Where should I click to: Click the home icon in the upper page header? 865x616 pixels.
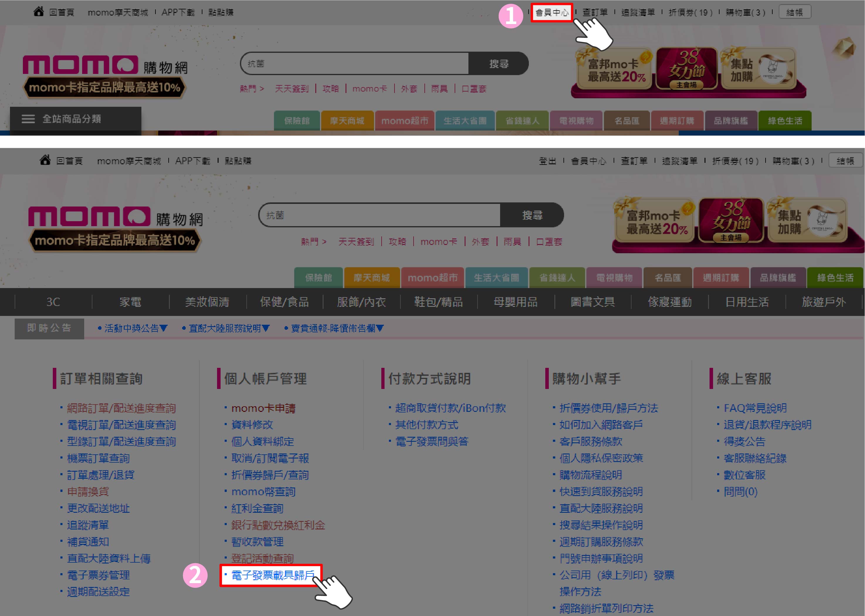click(x=38, y=12)
